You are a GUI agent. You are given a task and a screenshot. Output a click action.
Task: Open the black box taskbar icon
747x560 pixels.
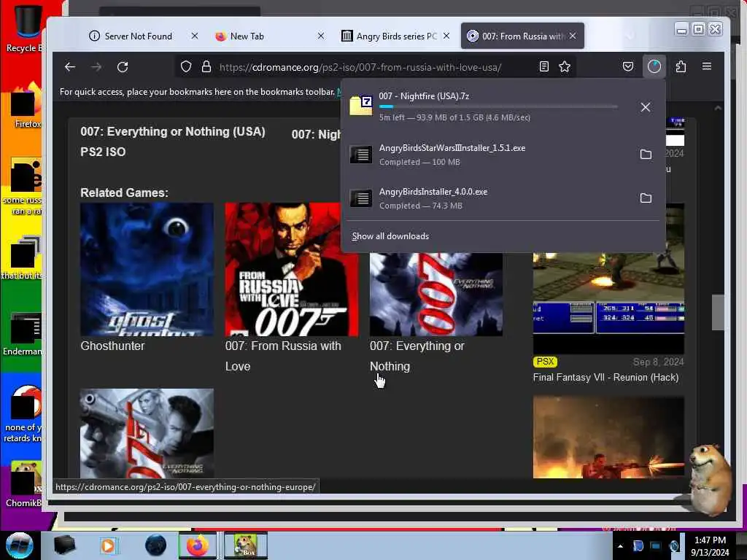(x=64, y=545)
